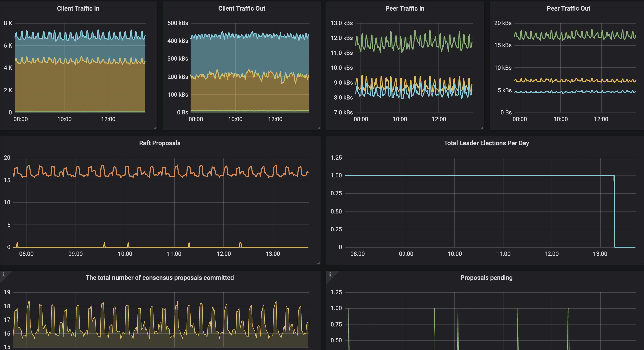Open info tooltip on consensus proposals committed panel
Image resolution: width=644 pixels, height=350 pixels.
pos(3,274)
